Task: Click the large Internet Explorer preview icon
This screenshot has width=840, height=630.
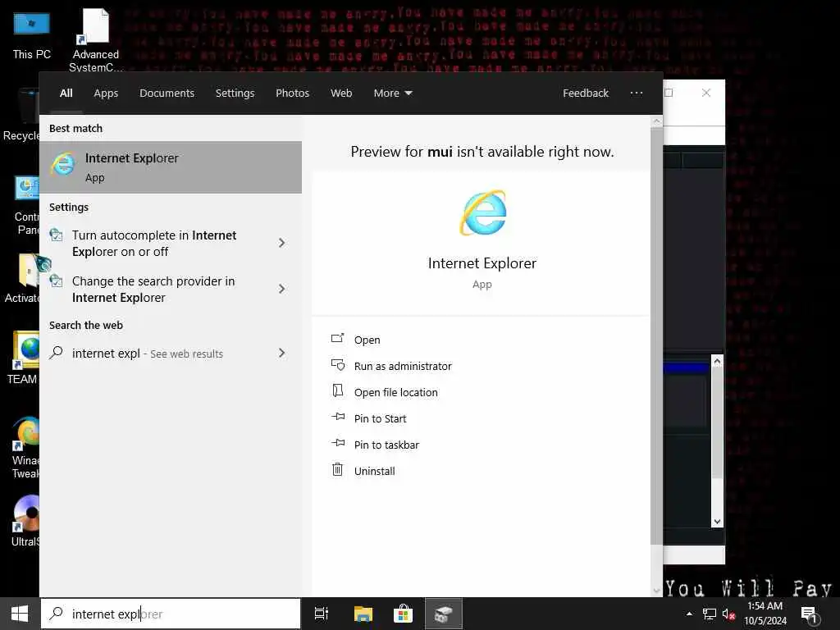Action: [x=482, y=212]
